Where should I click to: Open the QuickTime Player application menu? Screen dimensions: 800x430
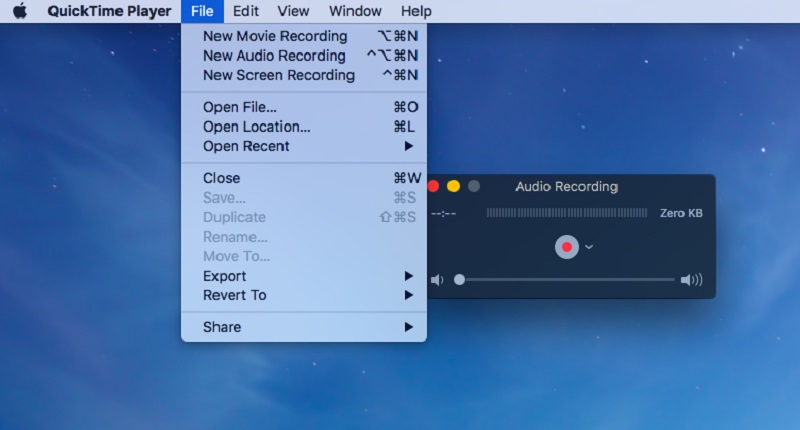click(x=109, y=11)
